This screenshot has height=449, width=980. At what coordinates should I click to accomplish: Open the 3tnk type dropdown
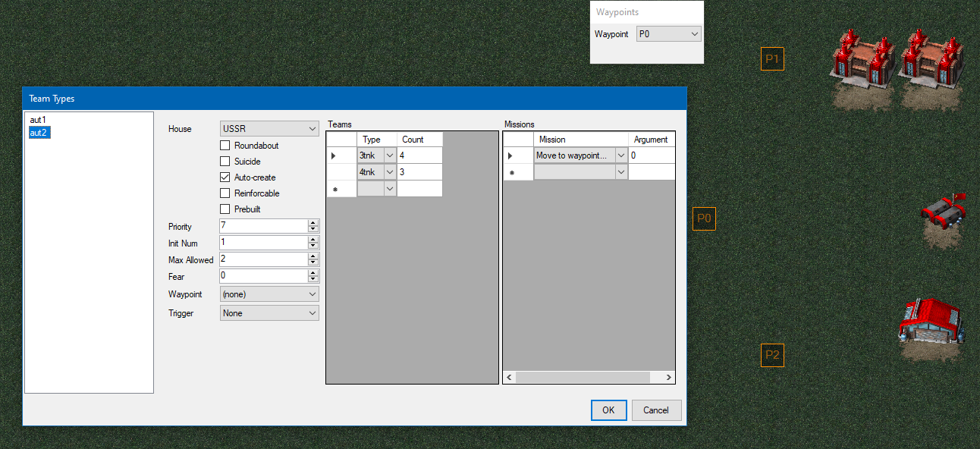coord(390,155)
